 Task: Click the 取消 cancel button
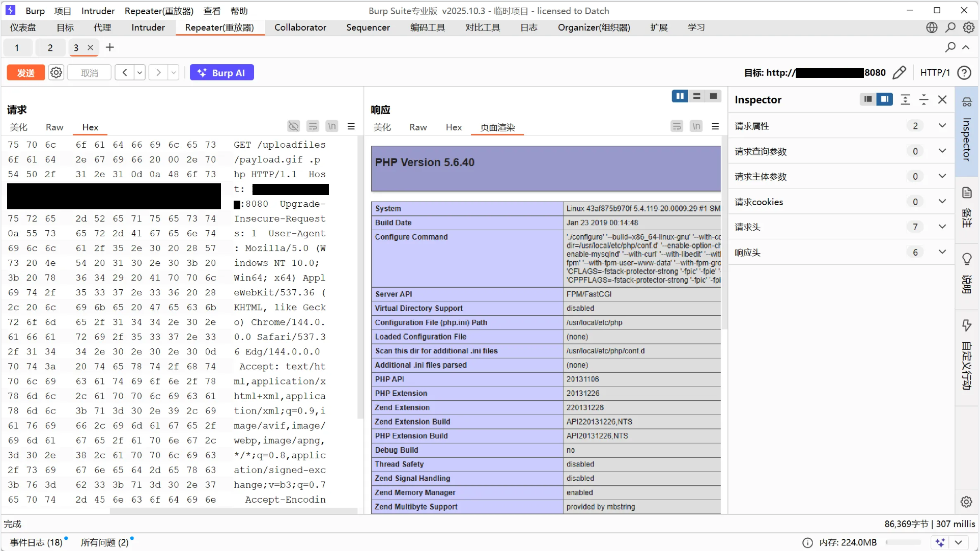(x=90, y=72)
